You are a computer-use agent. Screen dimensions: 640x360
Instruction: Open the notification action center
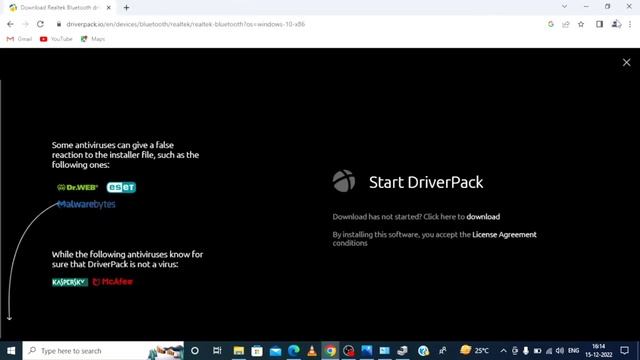(624, 351)
